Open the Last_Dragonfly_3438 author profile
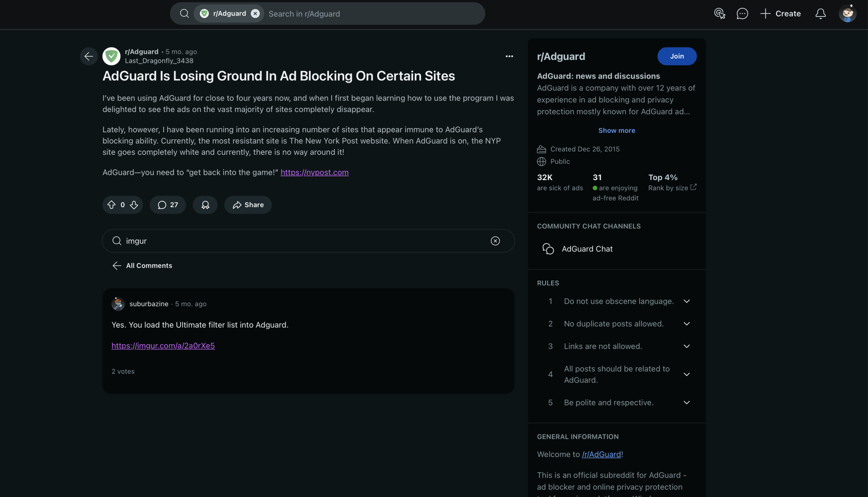The height and width of the screenshot is (497, 868). tap(159, 61)
